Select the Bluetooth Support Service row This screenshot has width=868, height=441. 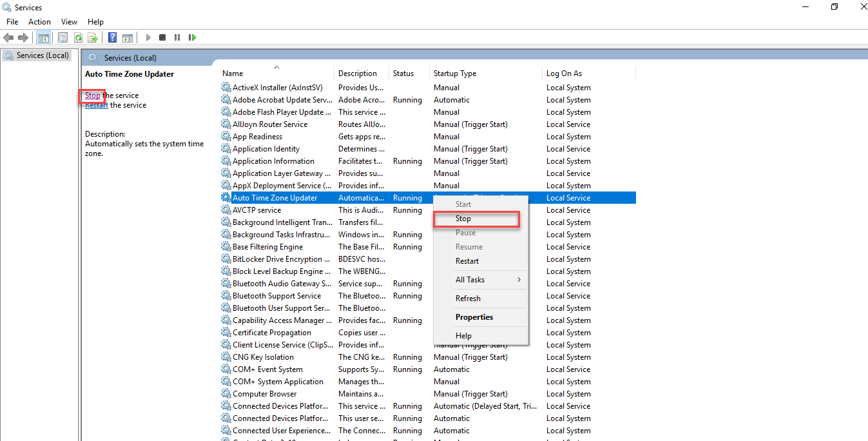[276, 296]
